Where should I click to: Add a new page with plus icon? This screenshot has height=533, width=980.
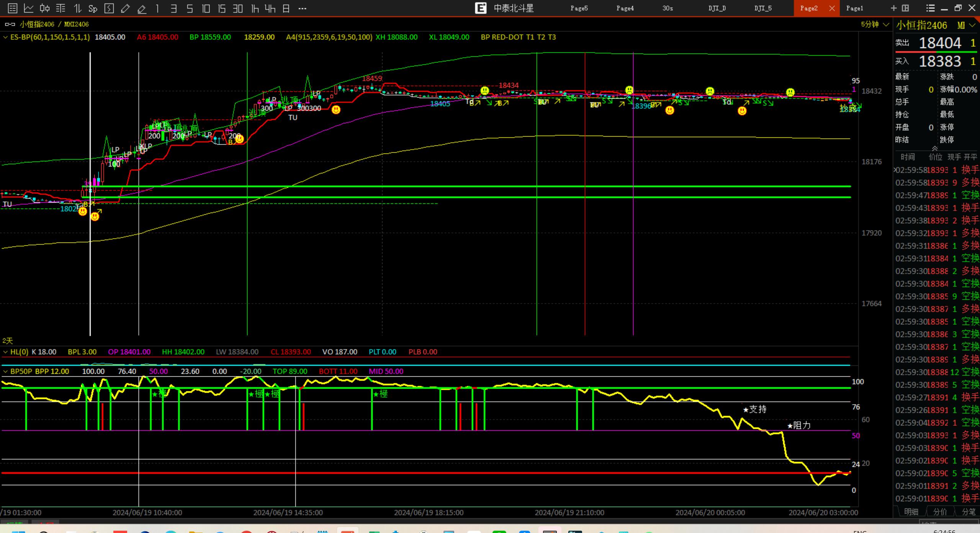tap(893, 8)
